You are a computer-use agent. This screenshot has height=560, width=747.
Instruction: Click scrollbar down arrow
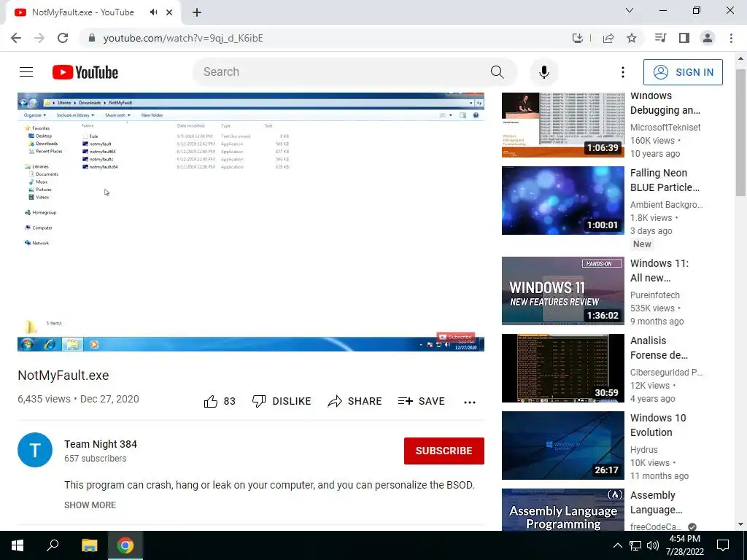click(740, 524)
